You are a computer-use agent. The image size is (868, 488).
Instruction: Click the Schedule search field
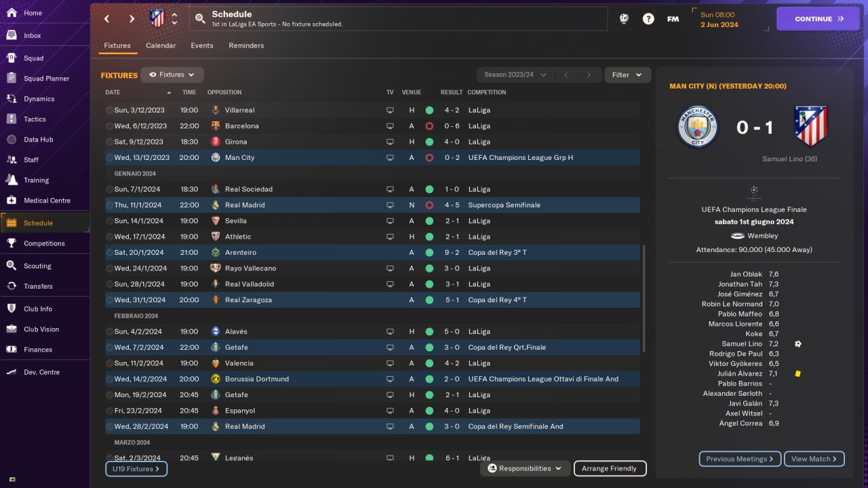tap(398, 19)
